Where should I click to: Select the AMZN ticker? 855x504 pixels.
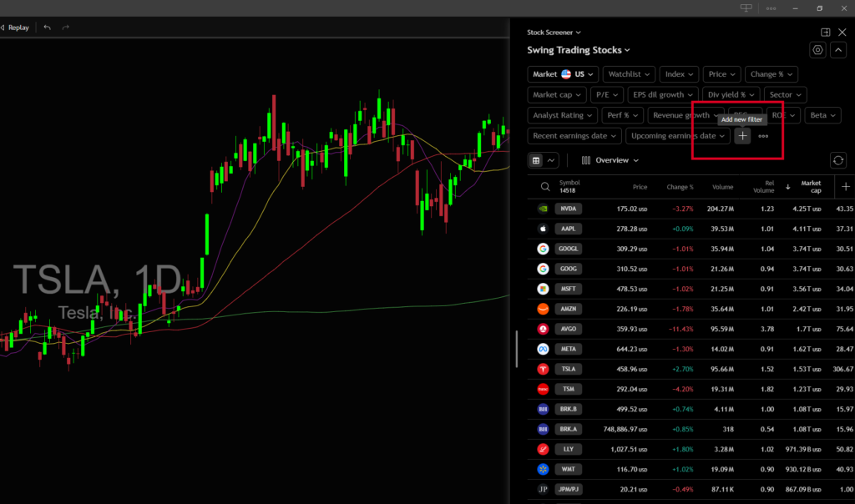pos(568,309)
